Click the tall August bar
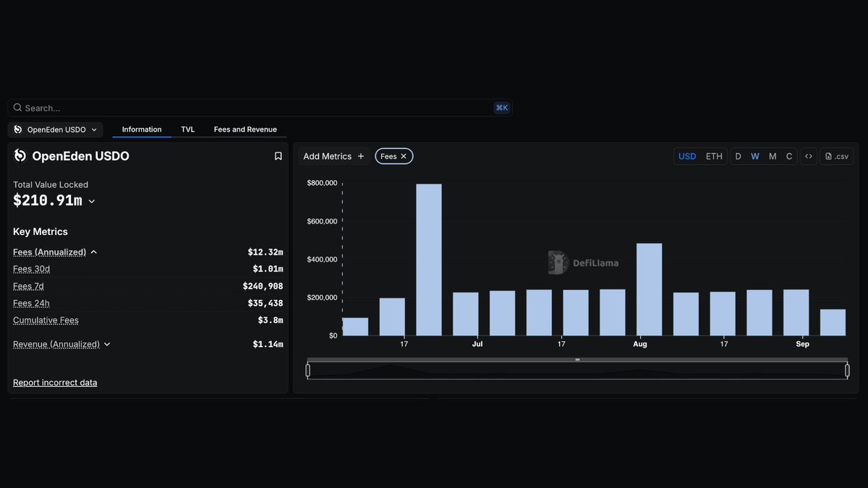 click(x=649, y=289)
